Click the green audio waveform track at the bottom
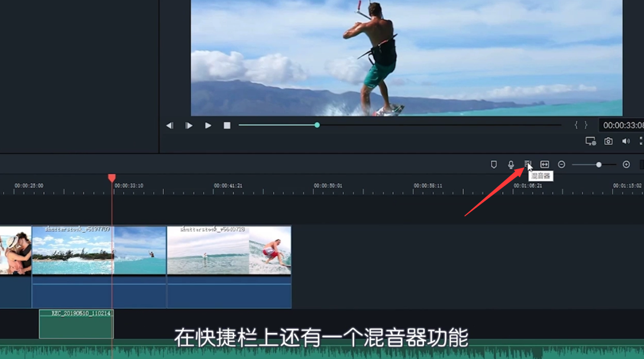 click(x=322, y=350)
